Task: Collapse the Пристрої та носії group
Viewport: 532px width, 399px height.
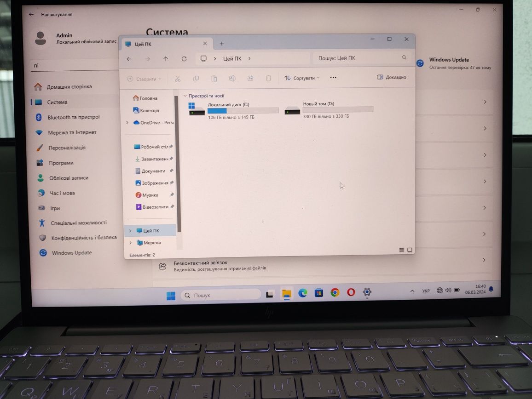Action: pos(185,96)
